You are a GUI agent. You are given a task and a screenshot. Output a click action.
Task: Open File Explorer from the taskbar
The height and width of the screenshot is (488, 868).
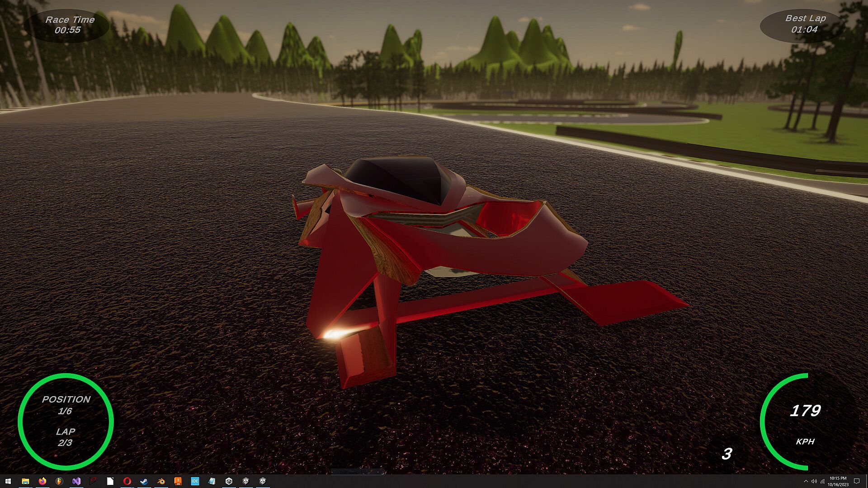pos(25,481)
